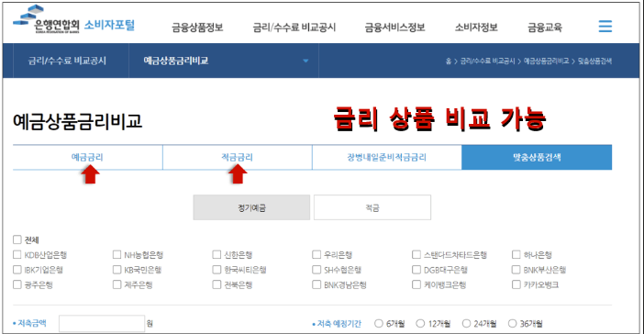Check 광주은행 checkbox
Viewport: 644px width, 334px height.
click(17, 284)
